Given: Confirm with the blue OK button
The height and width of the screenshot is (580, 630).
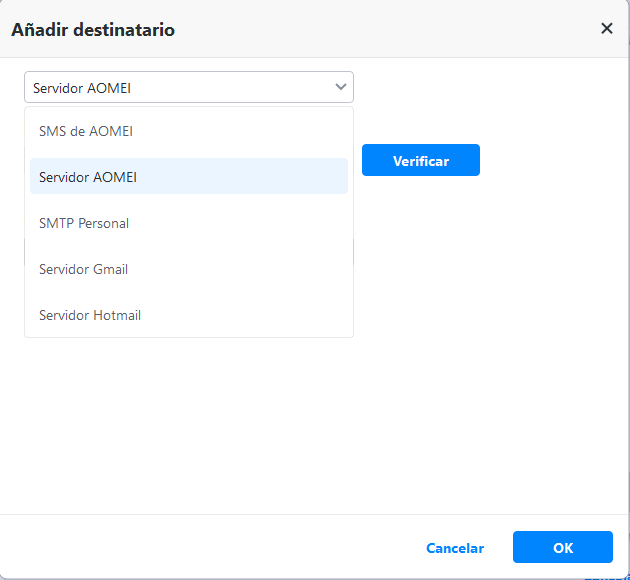Looking at the screenshot, I should pyautogui.click(x=562, y=548).
